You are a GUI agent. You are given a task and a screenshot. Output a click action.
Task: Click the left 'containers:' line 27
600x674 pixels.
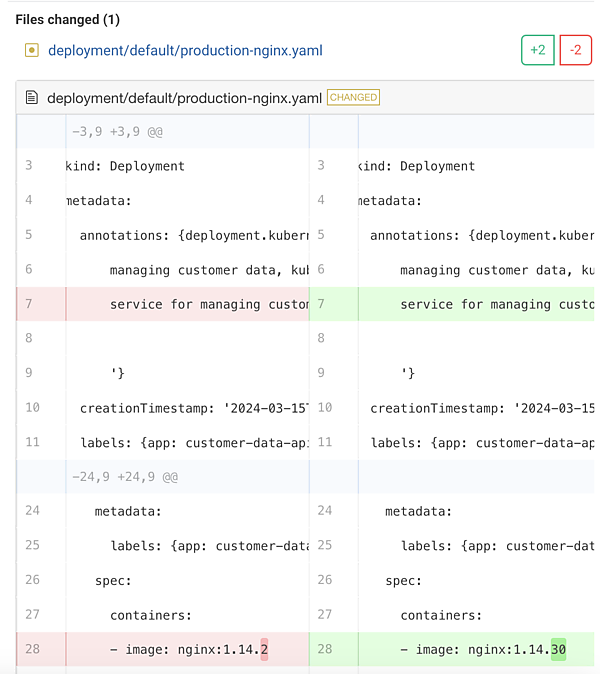click(150, 615)
